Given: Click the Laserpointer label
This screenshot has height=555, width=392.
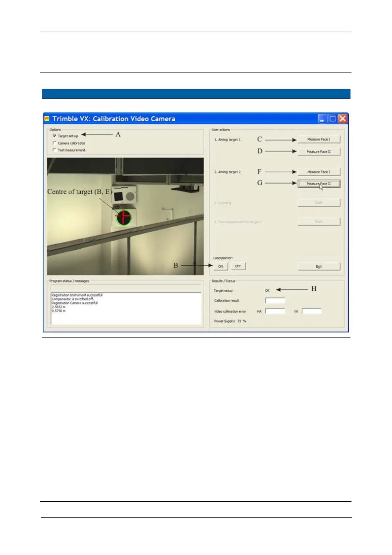Looking at the screenshot, I should (223, 258).
